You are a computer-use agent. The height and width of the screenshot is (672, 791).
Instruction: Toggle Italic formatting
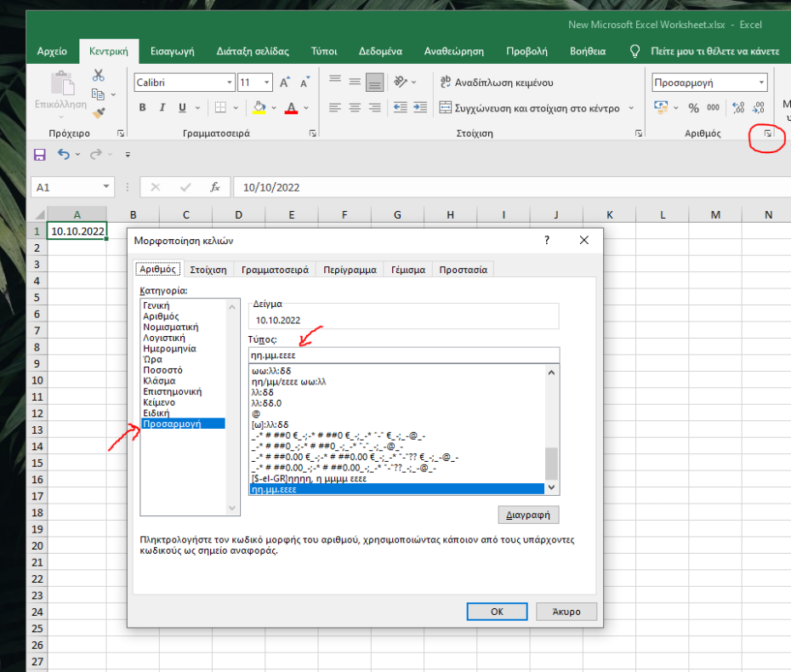162,108
